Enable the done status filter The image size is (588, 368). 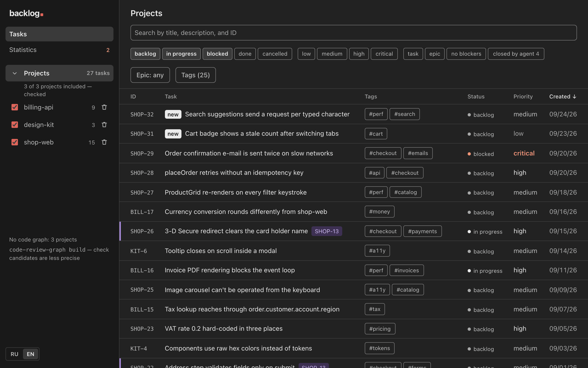coord(245,54)
